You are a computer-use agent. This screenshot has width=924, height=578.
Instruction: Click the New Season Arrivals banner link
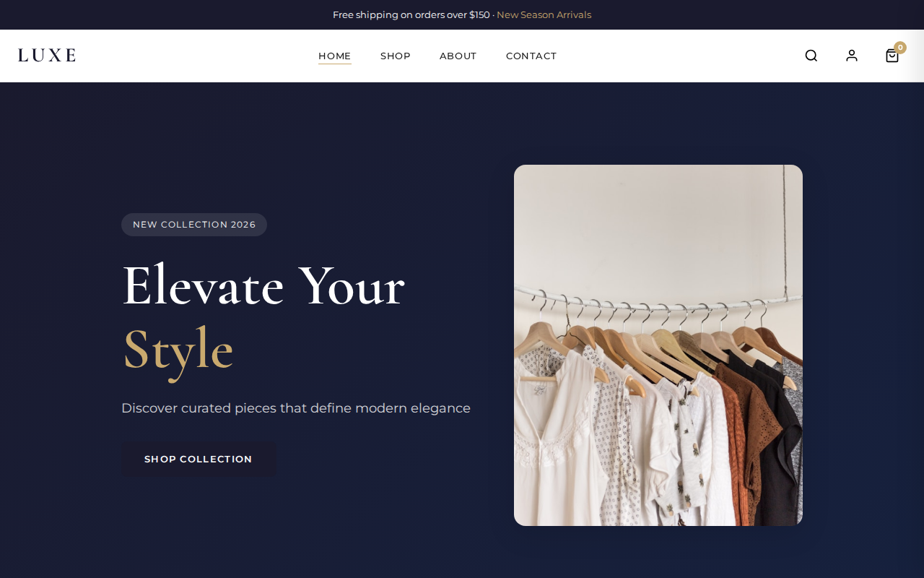click(x=544, y=14)
